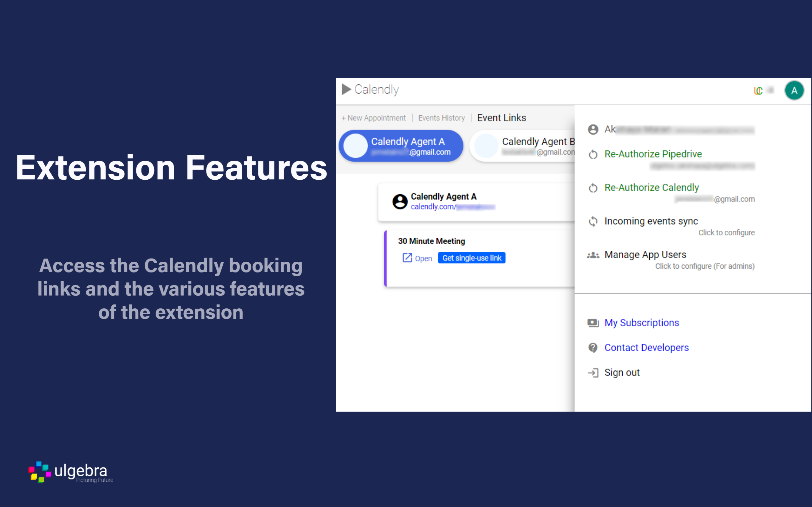Choose the Sign out menu option
This screenshot has height=507, width=812.
[x=622, y=373]
